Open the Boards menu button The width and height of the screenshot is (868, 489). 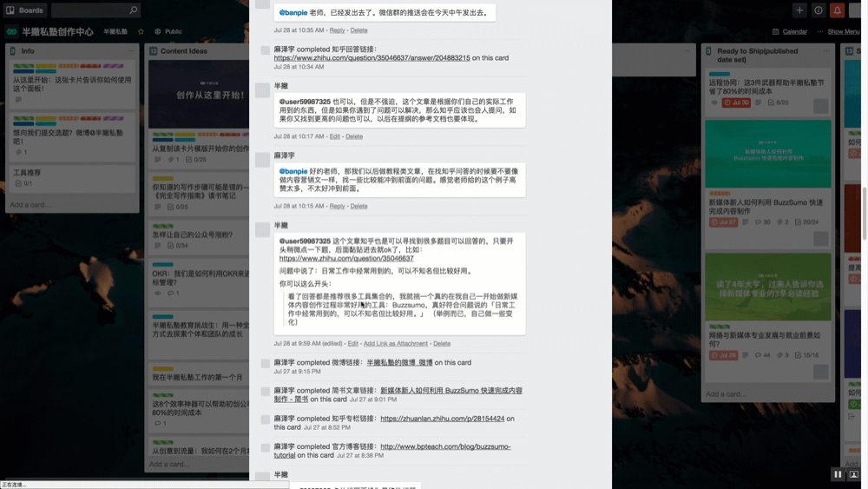[24, 10]
